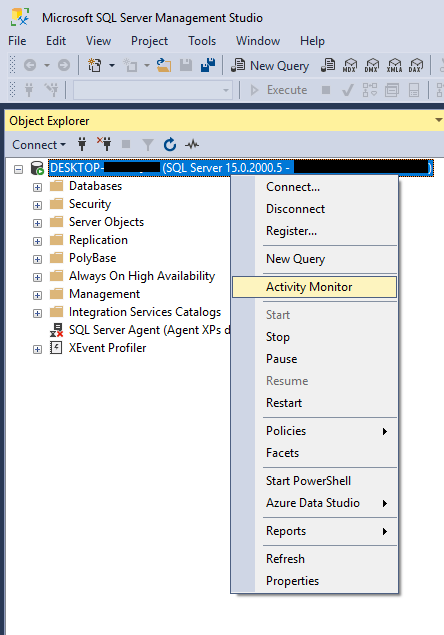The image size is (444, 635).
Task: Choose Restart from context menu
Action: pyautogui.click(x=314, y=403)
